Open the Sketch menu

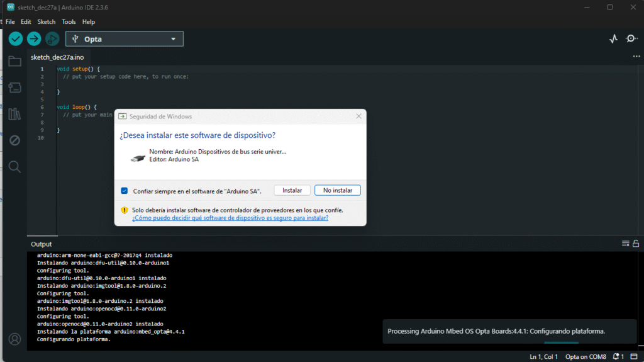pos(47,21)
